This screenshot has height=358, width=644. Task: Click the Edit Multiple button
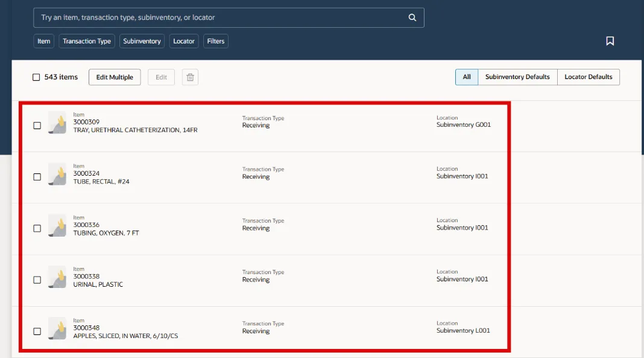click(x=115, y=77)
